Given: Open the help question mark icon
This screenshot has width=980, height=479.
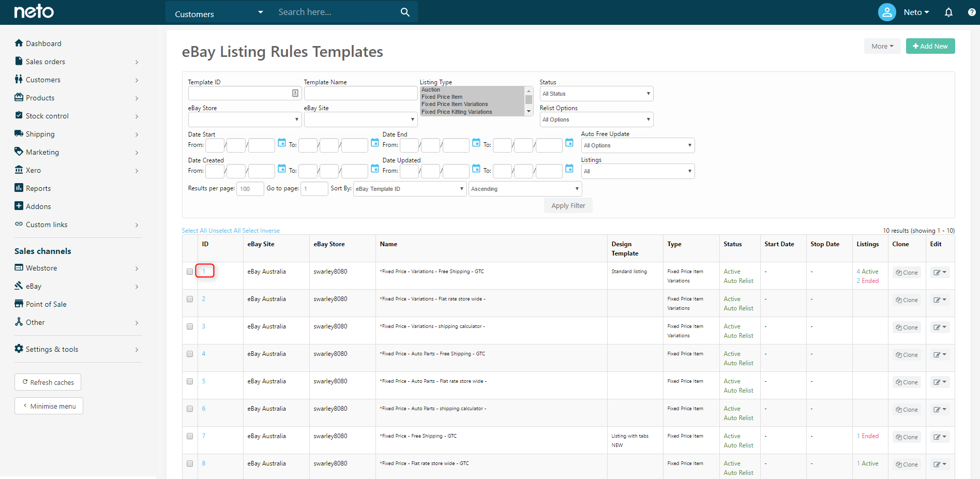Looking at the screenshot, I should point(972,12).
